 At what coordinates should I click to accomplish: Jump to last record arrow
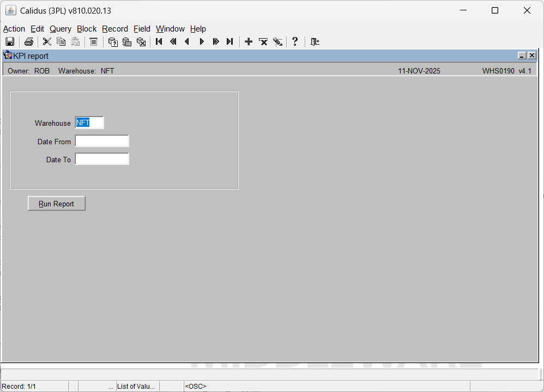click(x=230, y=42)
